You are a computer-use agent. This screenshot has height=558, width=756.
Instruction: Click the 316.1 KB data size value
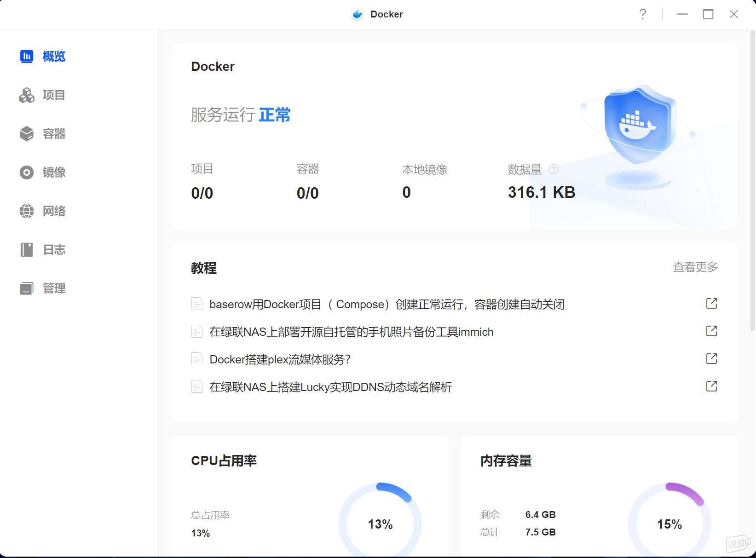point(542,192)
